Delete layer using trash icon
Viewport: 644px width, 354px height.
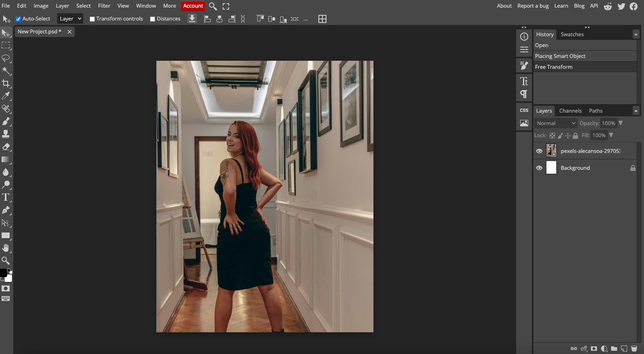pyautogui.click(x=634, y=348)
